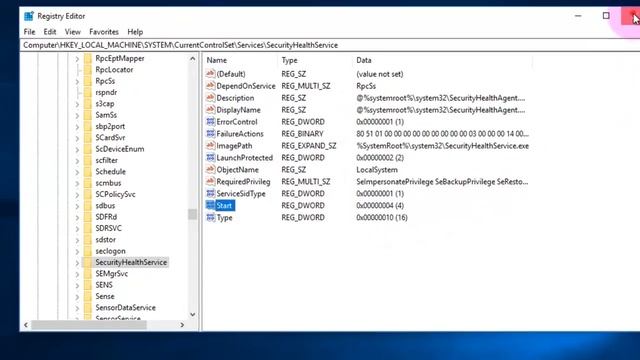The image size is (640, 360).
Task: Select the sdstor tree key
Action: [105, 240]
